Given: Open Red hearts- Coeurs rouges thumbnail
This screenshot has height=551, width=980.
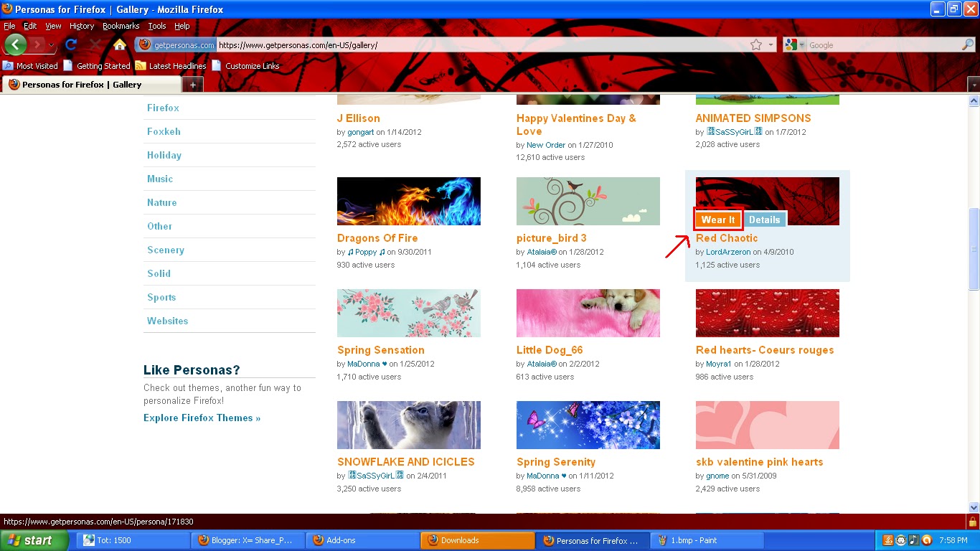Looking at the screenshot, I should tap(768, 313).
